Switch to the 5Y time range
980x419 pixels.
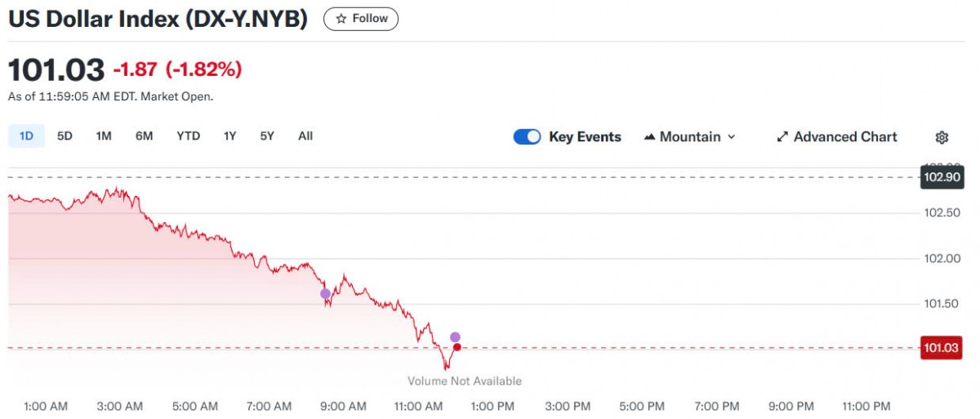pos(267,136)
